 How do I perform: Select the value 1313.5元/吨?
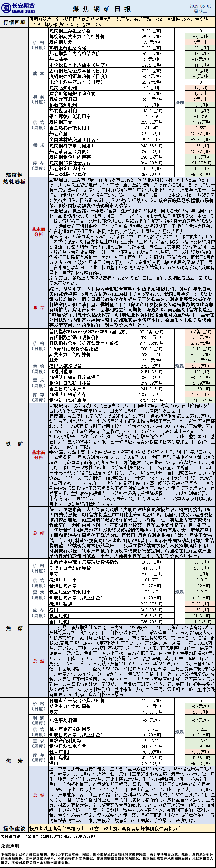click(151, 706)
